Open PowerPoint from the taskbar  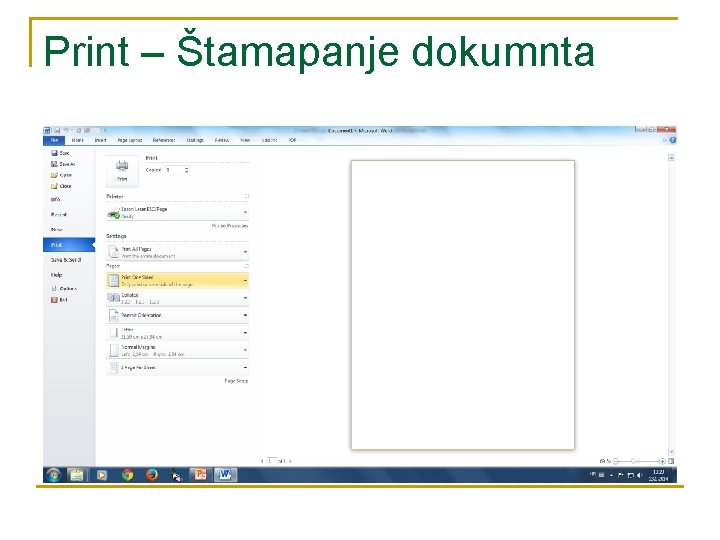pos(200,475)
